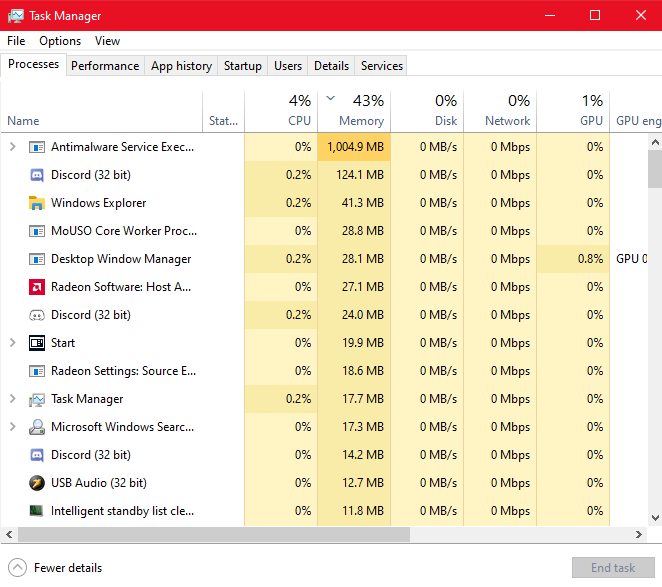Click the Intelligent standby list cleaner icon
The height and width of the screenshot is (587, 662).
[37, 511]
